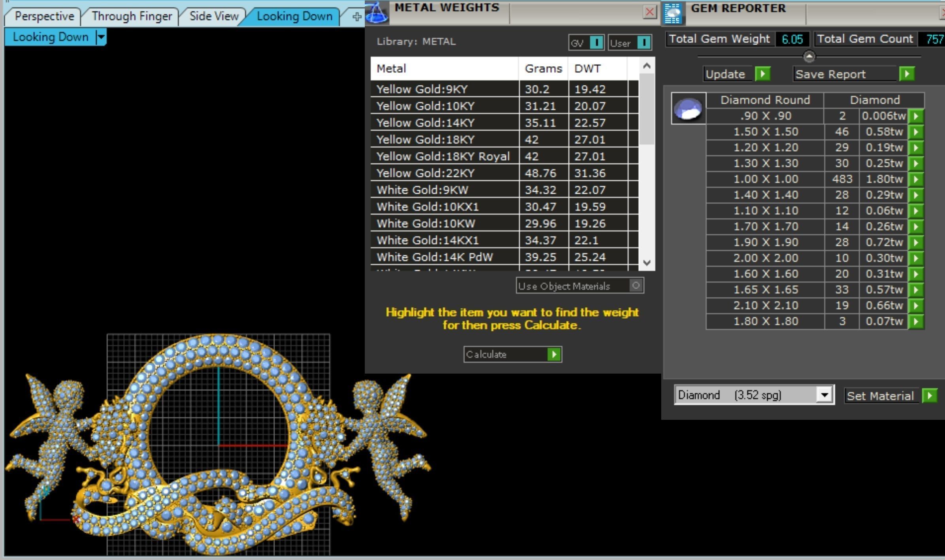Click green arrow beside Set Material
This screenshot has height=560, width=945.
click(930, 395)
